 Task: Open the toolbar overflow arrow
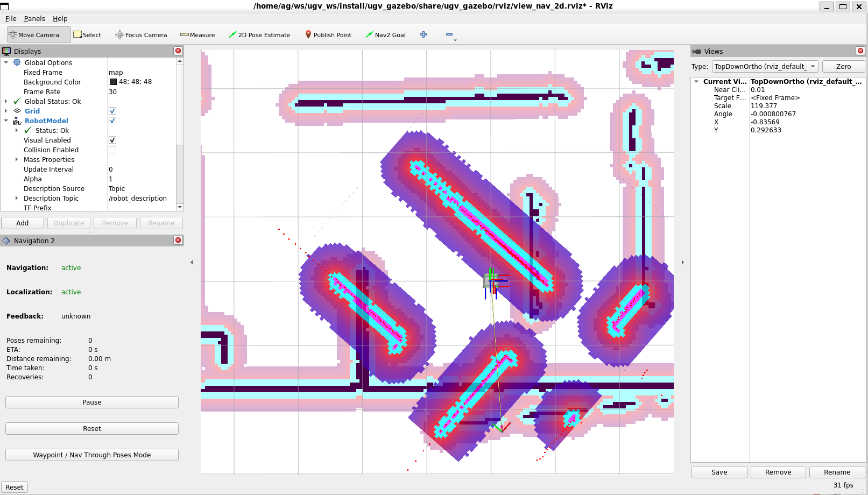coord(455,40)
